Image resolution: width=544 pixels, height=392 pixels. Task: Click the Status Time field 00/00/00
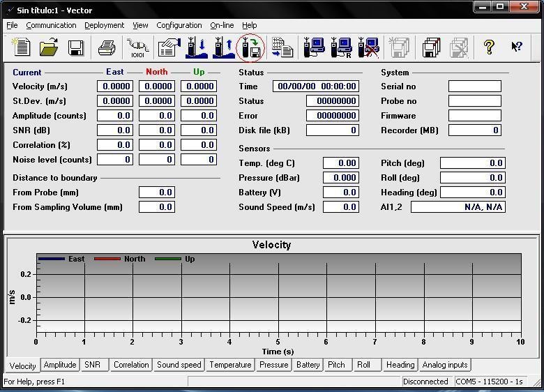[x=316, y=86]
